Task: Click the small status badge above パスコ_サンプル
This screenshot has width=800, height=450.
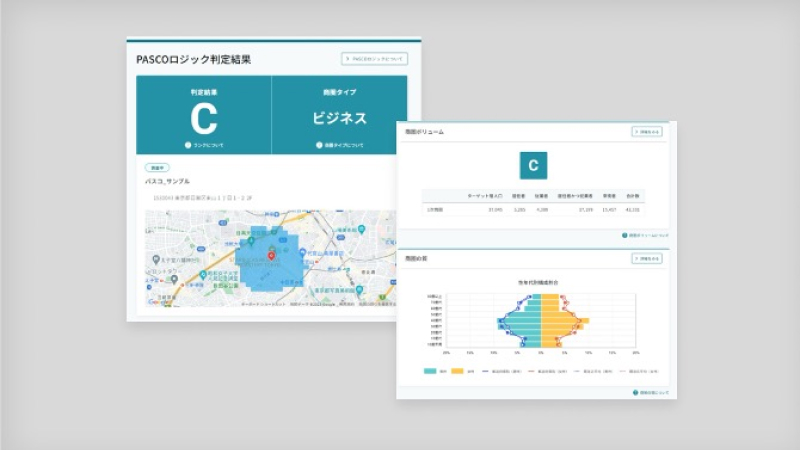Action: 157,167
